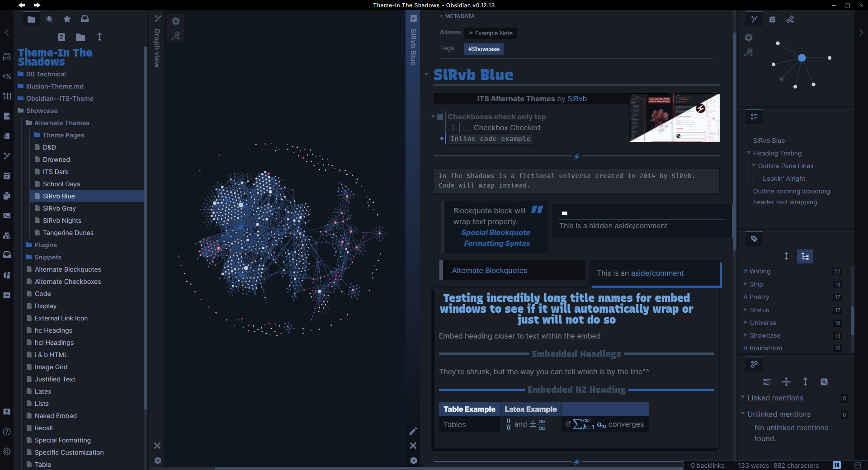The height and width of the screenshot is (470, 868).
Task: Open the inbox tab in left sidebar
Action: (x=85, y=19)
